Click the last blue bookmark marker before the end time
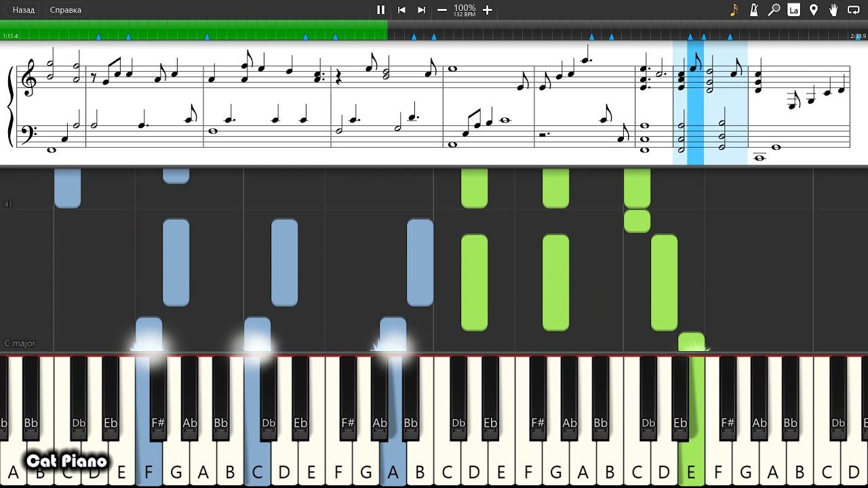The image size is (868, 488). click(x=730, y=37)
